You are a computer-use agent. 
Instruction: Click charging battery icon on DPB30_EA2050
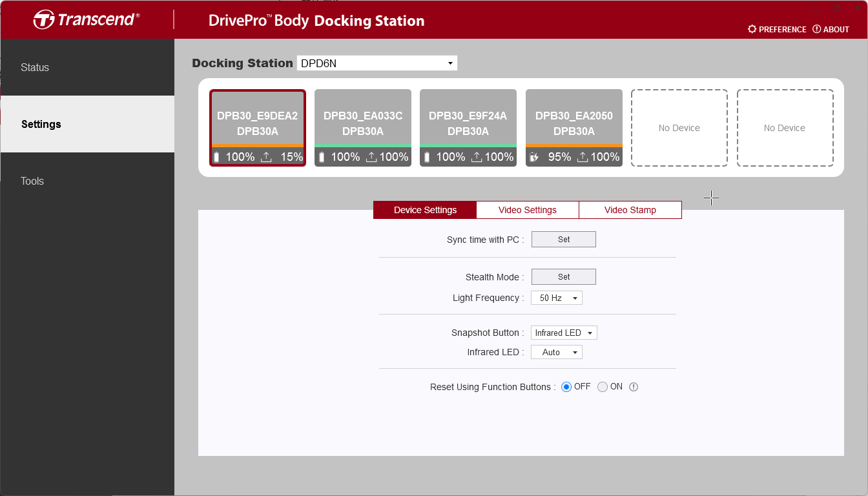tap(534, 157)
